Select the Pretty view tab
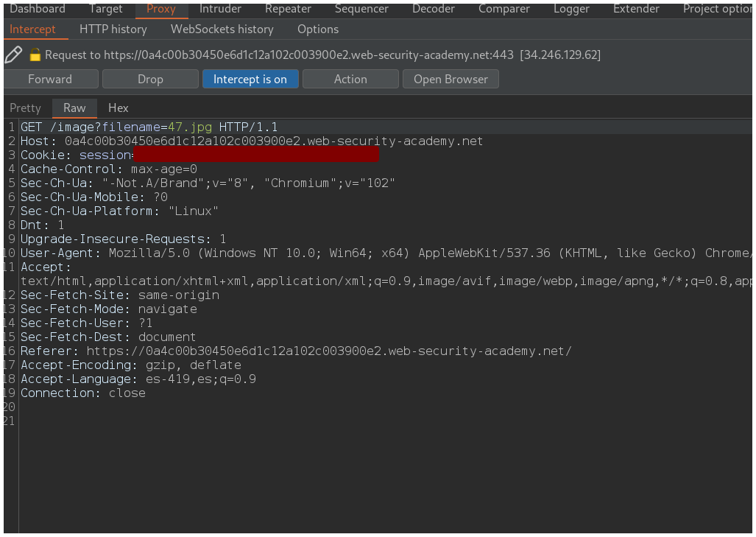 pyautogui.click(x=25, y=108)
